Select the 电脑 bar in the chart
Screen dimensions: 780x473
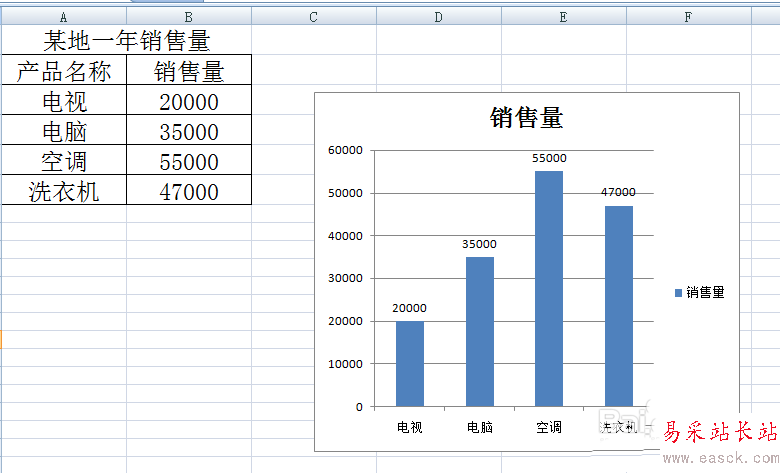click(480, 332)
